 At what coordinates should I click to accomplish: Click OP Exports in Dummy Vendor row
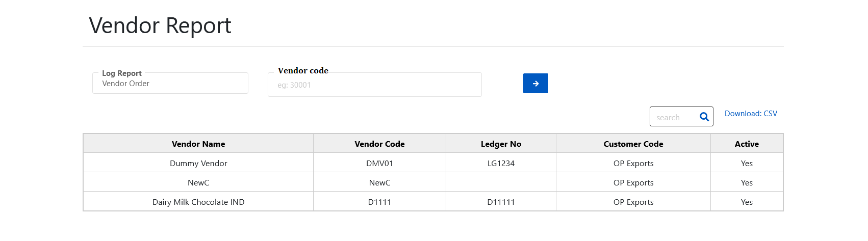click(633, 164)
